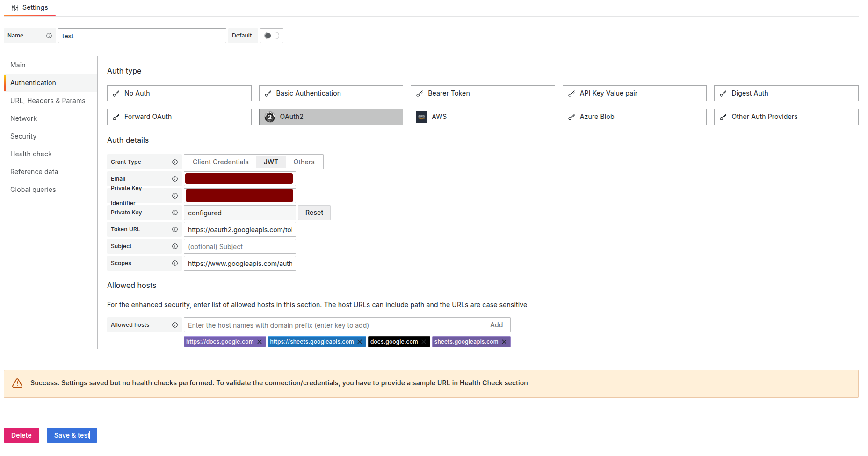Open the Network settings section

pyautogui.click(x=23, y=118)
